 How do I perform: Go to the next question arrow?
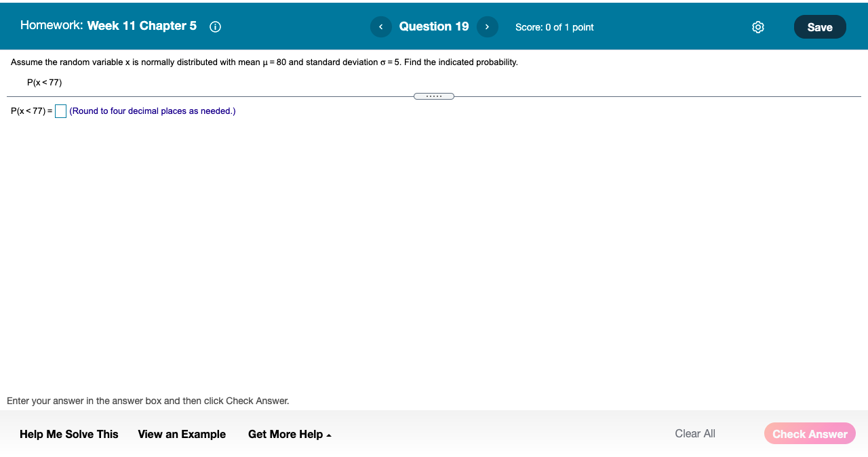(488, 26)
